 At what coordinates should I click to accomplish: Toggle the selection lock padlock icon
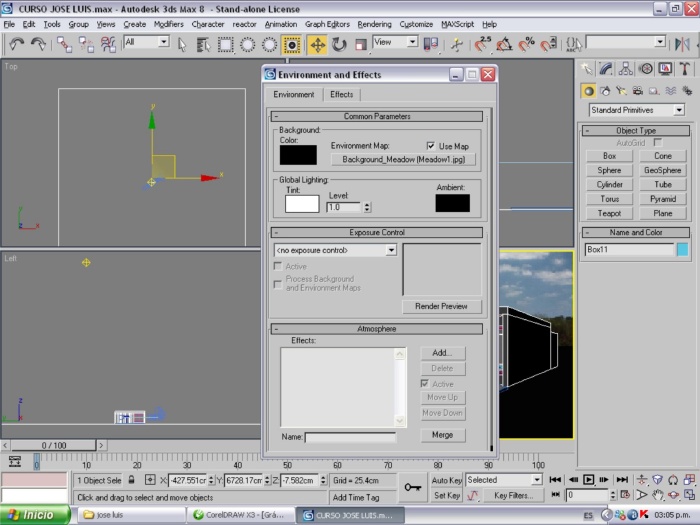pyautogui.click(x=131, y=480)
